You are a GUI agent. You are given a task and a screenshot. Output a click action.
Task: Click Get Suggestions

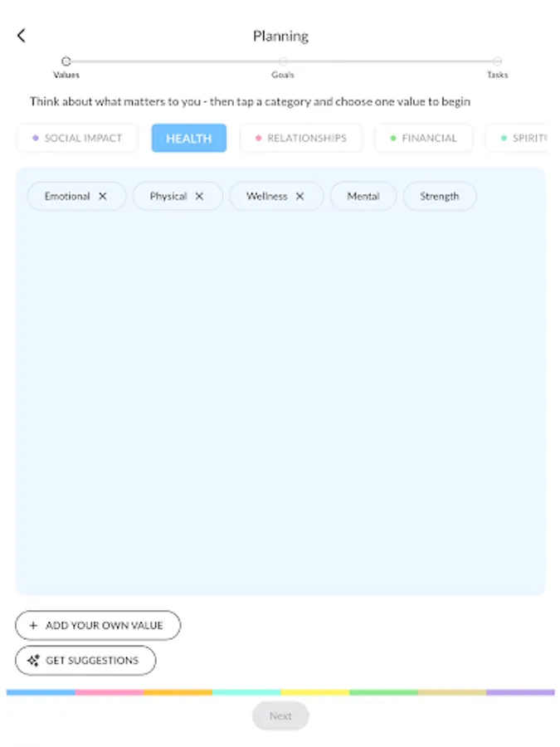85,660
